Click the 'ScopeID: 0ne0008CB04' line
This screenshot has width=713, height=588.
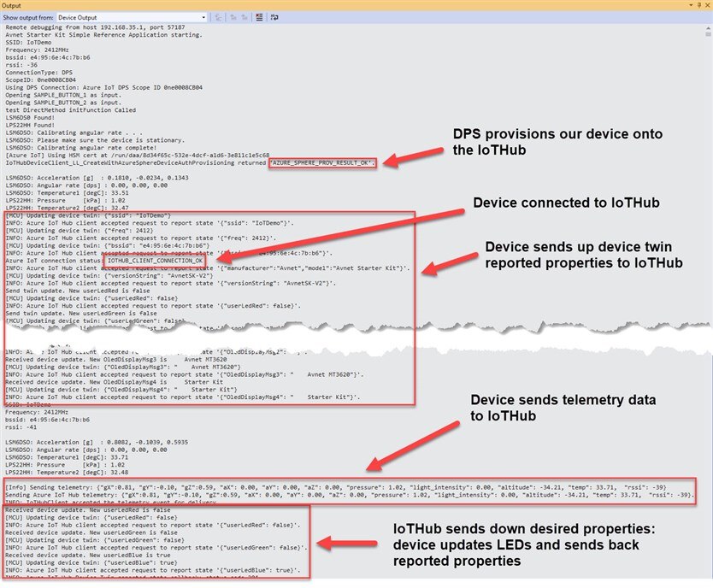tap(40, 80)
